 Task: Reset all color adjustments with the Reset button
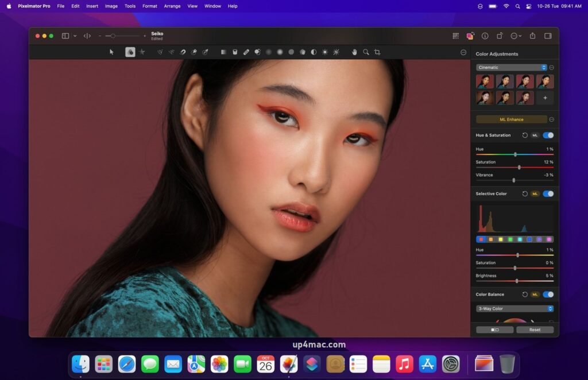(x=535, y=329)
